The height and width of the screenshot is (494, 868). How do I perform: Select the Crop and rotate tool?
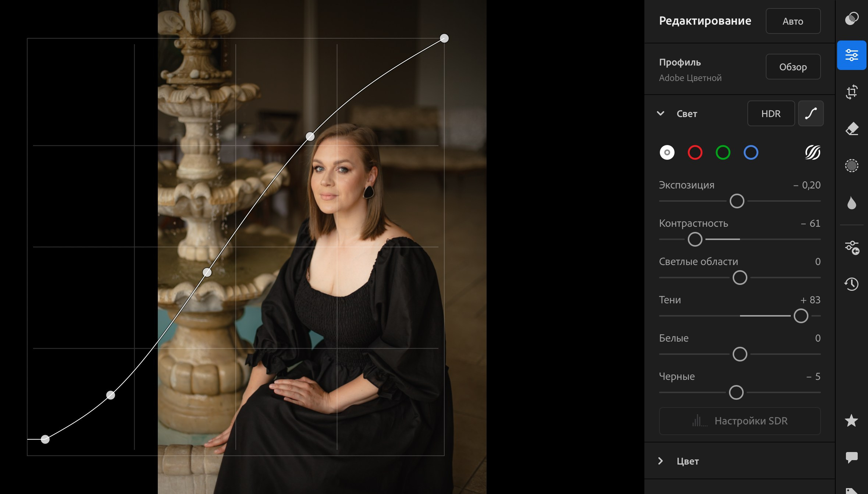851,92
